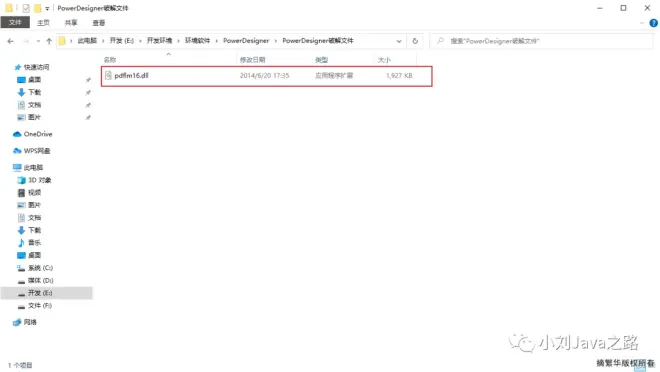This screenshot has height=372, width=660.
Task: Open the 共享 ribbon tab
Action: [71, 23]
